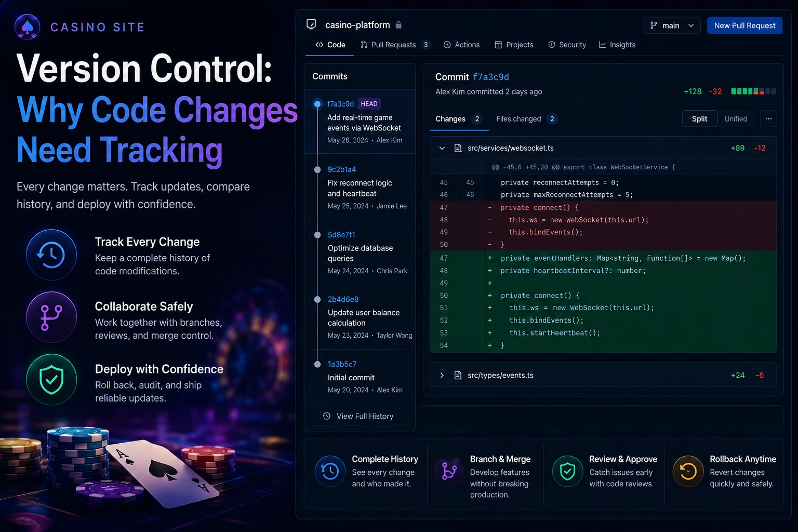Click the Complete History clock icon

click(x=330, y=471)
